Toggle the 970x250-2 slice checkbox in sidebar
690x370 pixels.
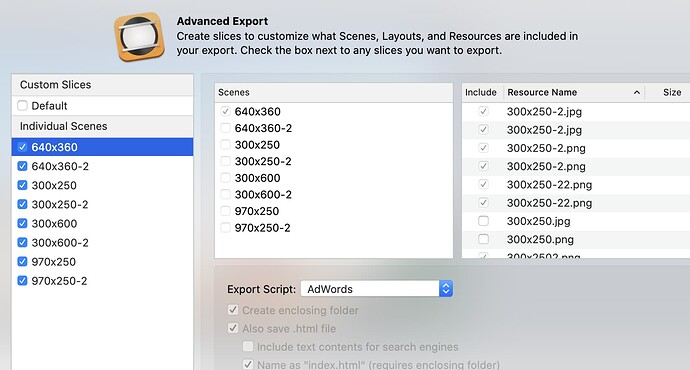tap(22, 281)
